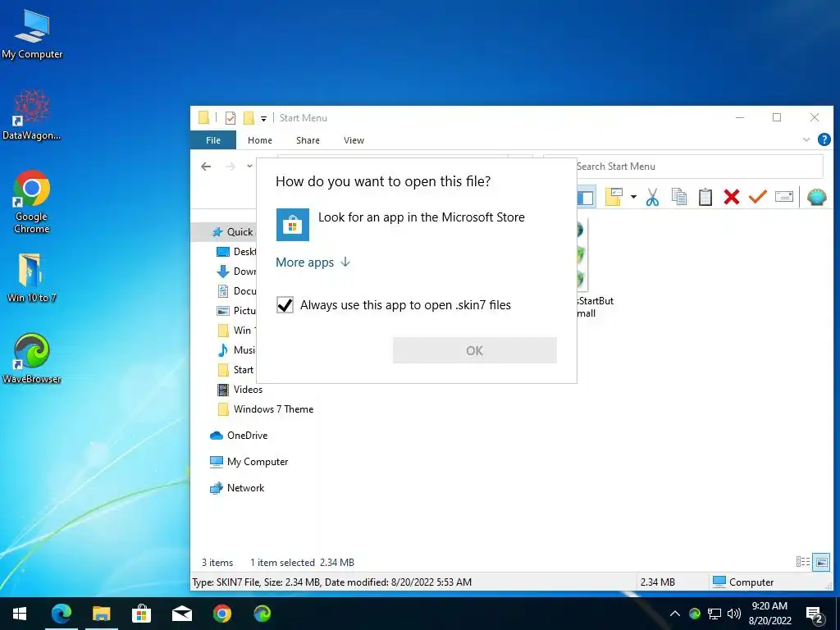Switch to the Share ribbon tab
The image size is (840, 630).
308,140
